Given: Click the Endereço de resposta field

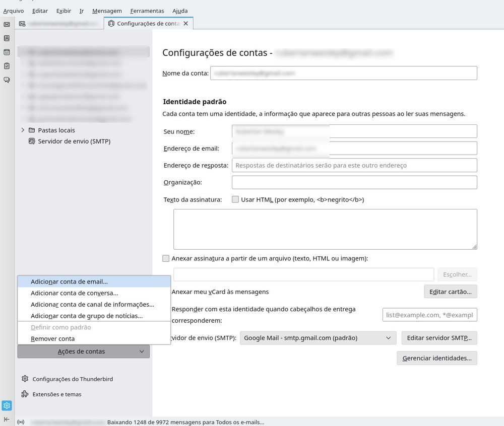Looking at the screenshot, I should [x=353, y=165].
